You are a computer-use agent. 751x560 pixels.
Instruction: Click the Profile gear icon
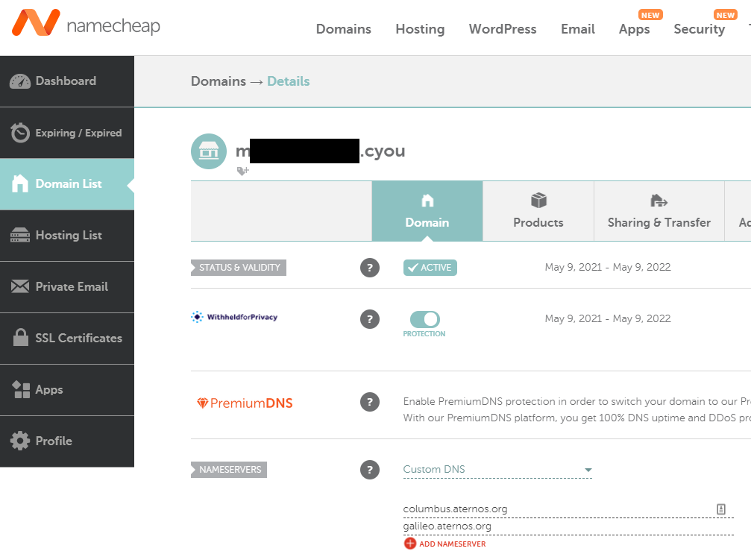pyautogui.click(x=20, y=441)
